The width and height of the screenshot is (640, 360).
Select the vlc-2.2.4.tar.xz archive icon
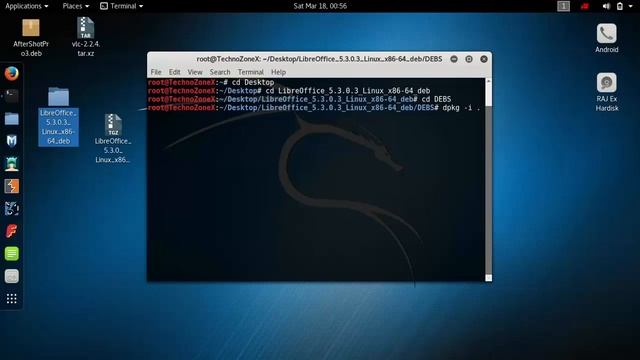pos(86,37)
